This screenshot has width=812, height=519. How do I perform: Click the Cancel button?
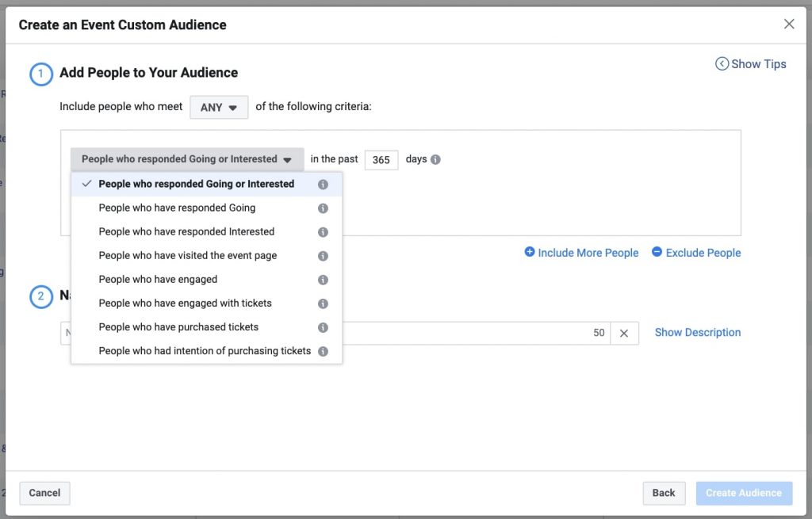click(44, 493)
